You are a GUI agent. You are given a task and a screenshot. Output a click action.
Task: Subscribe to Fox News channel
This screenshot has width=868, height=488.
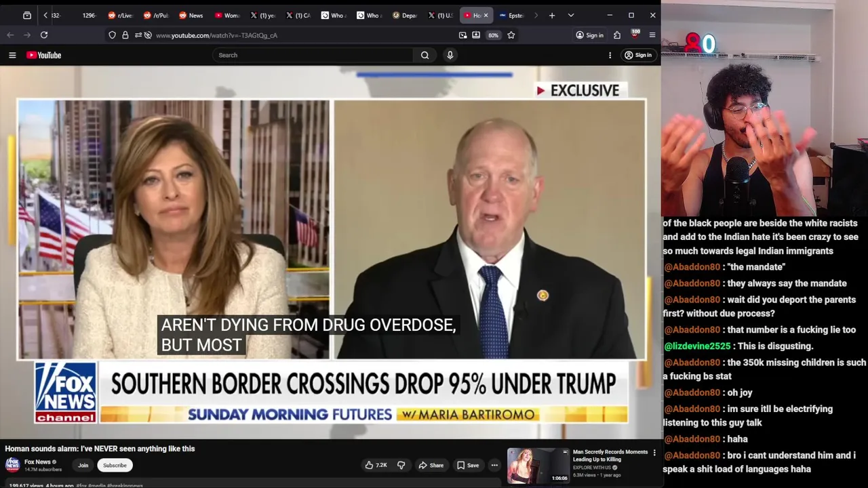coord(115,466)
